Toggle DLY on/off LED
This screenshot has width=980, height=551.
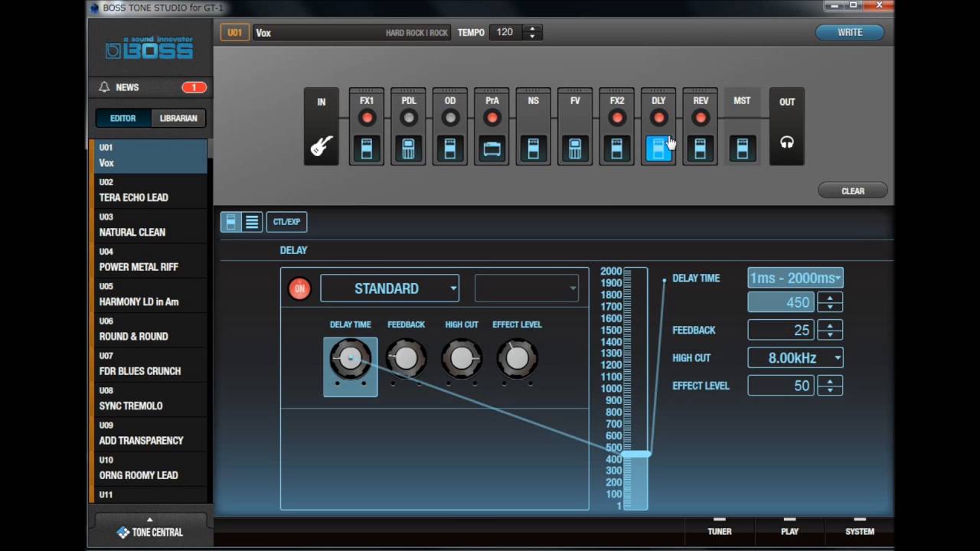[658, 118]
